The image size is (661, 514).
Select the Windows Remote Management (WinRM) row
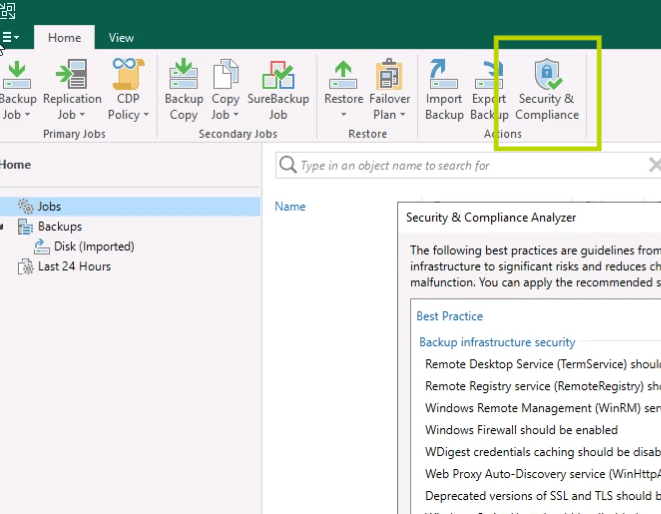[543, 408]
